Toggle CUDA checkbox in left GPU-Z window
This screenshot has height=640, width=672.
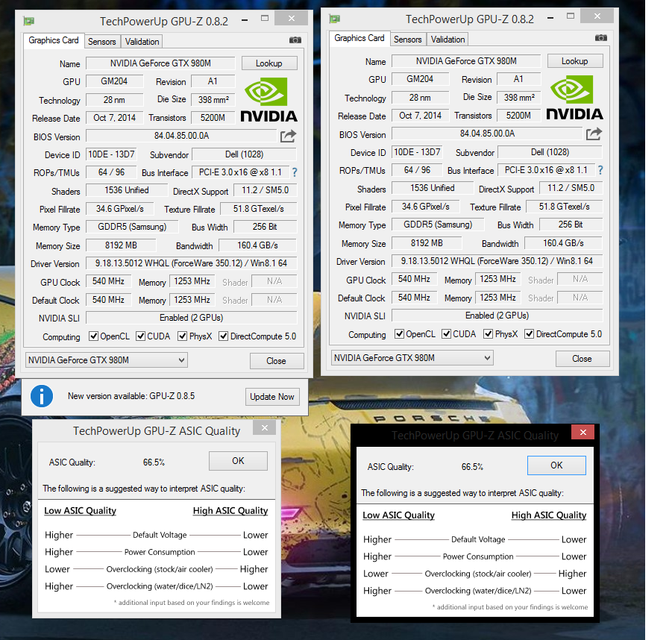coord(140,336)
